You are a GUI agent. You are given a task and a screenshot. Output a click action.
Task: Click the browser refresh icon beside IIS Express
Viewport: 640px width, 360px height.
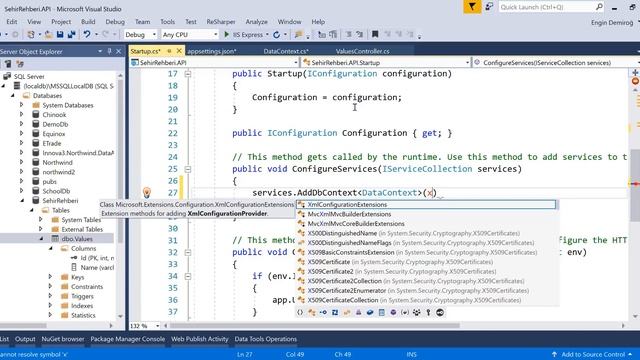click(276, 35)
